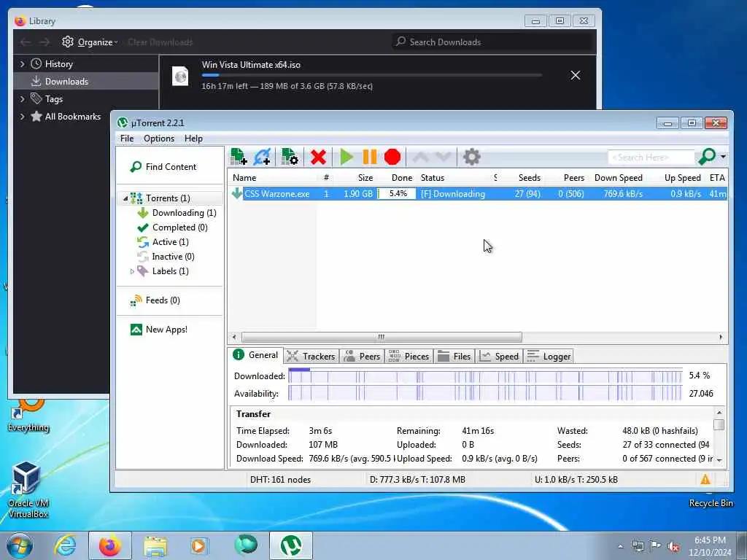Click the detail pane scroll up arrow
747x560 pixels.
[719, 413]
